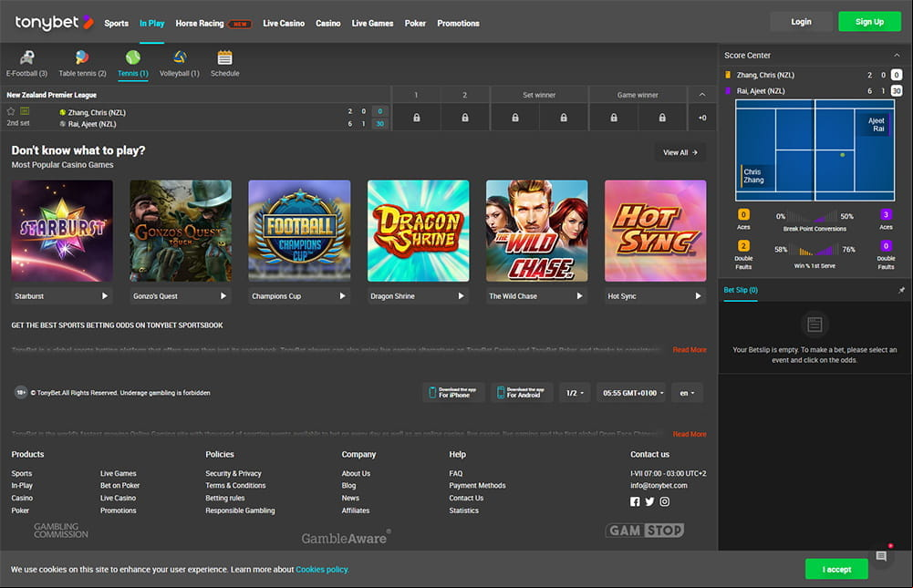The width and height of the screenshot is (913, 588).
Task: Click the Login button
Action: (801, 22)
